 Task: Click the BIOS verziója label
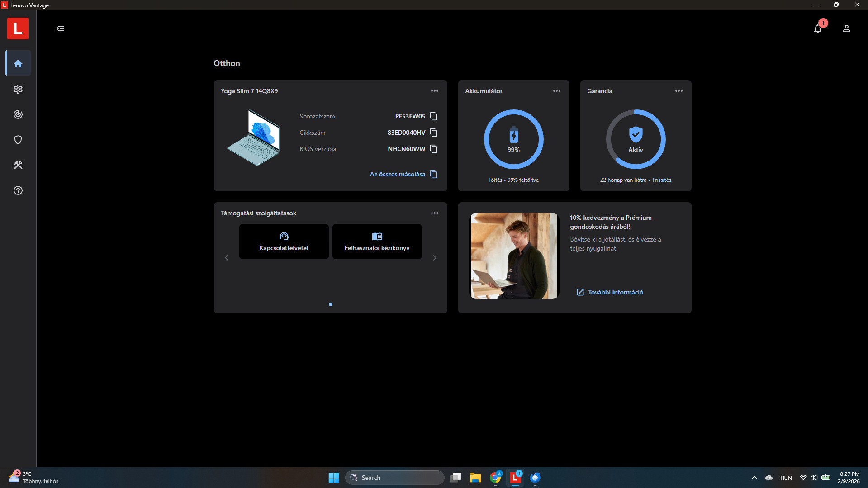[x=318, y=149]
